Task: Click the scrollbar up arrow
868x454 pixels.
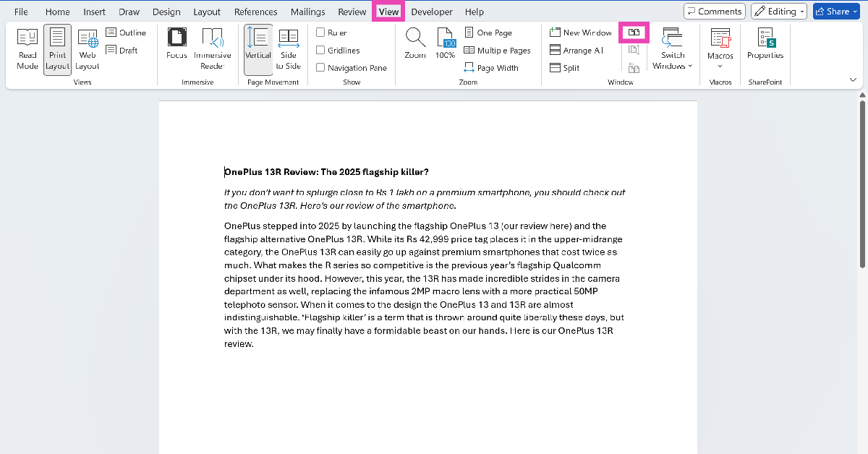Action: click(x=861, y=95)
